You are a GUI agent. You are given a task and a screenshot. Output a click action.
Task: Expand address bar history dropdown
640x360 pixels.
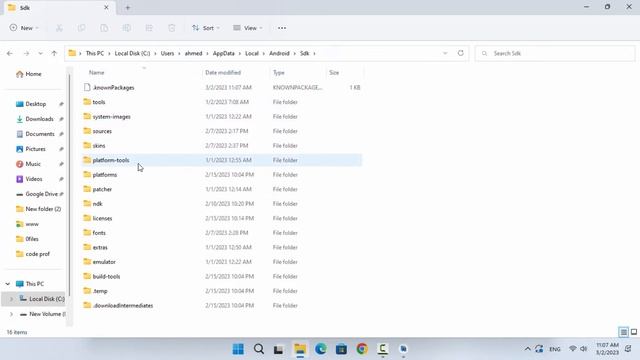[445, 53]
